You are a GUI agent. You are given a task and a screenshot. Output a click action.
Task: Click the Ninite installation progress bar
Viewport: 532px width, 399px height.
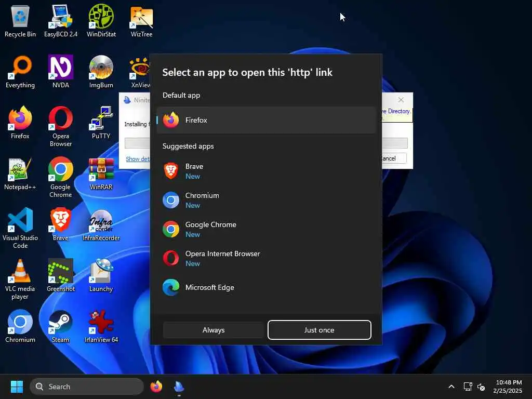pyautogui.click(x=395, y=143)
